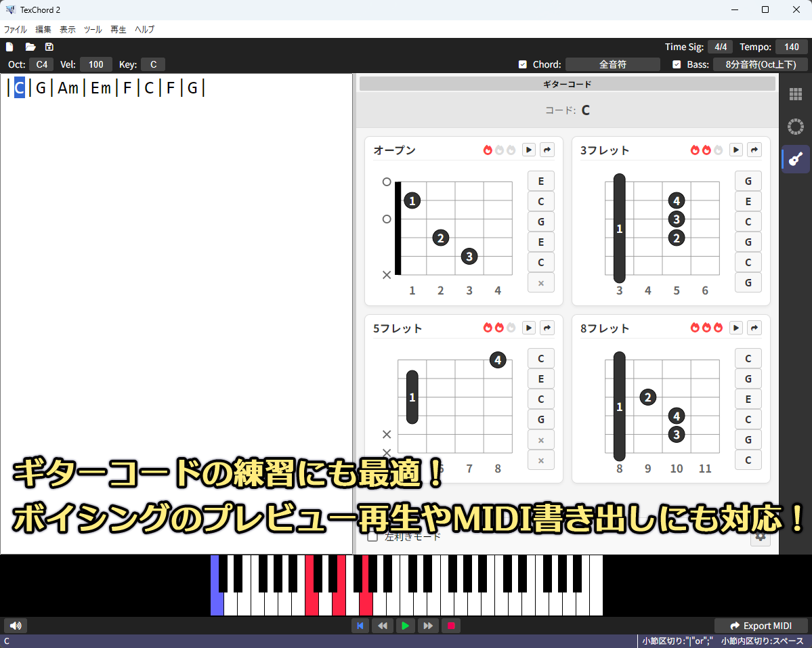Viewport: 812px width, 648px height.
Task: Open the Key C dropdown
Action: (153, 65)
